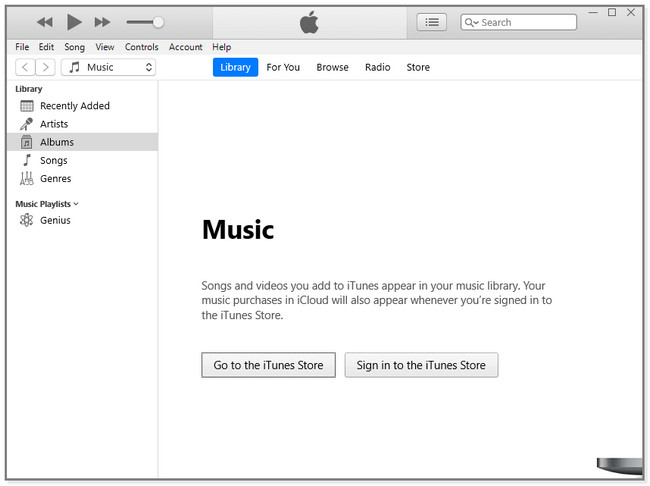
Task: Switch to the Browse tab
Action: point(332,67)
